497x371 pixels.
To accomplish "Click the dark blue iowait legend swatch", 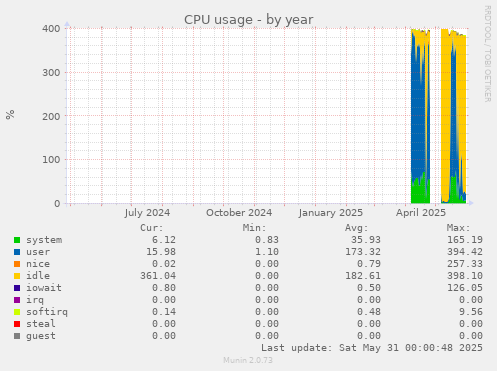I will (x=17, y=288).
